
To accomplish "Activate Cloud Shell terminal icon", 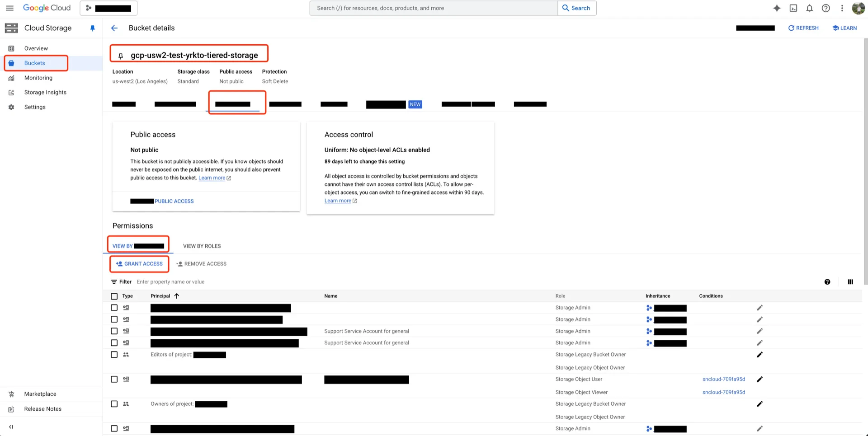I will click(793, 8).
